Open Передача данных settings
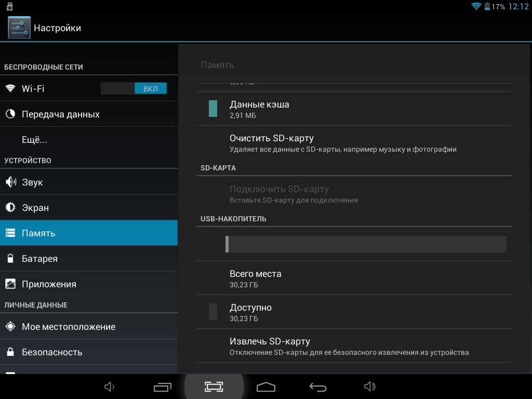Image resolution: width=532 pixels, height=399 pixels. 60,114
